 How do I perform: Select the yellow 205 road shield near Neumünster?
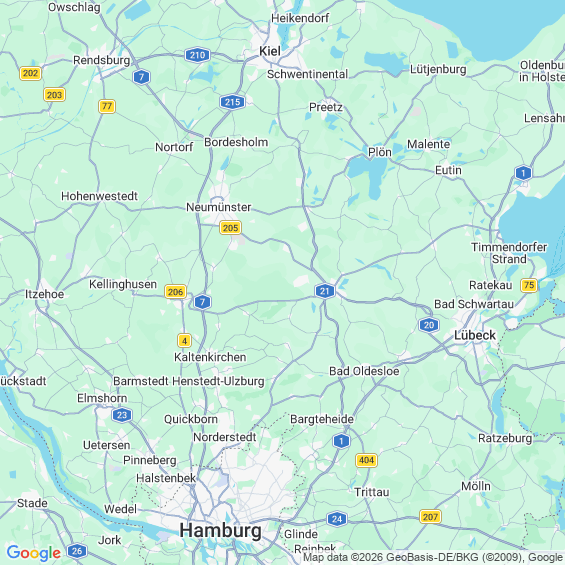(x=230, y=228)
